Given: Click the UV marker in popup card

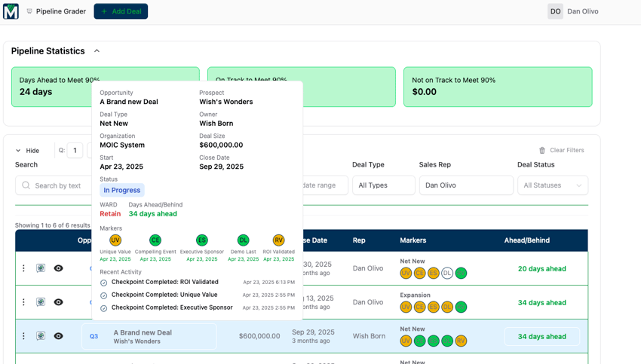Looking at the screenshot, I should (115, 240).
